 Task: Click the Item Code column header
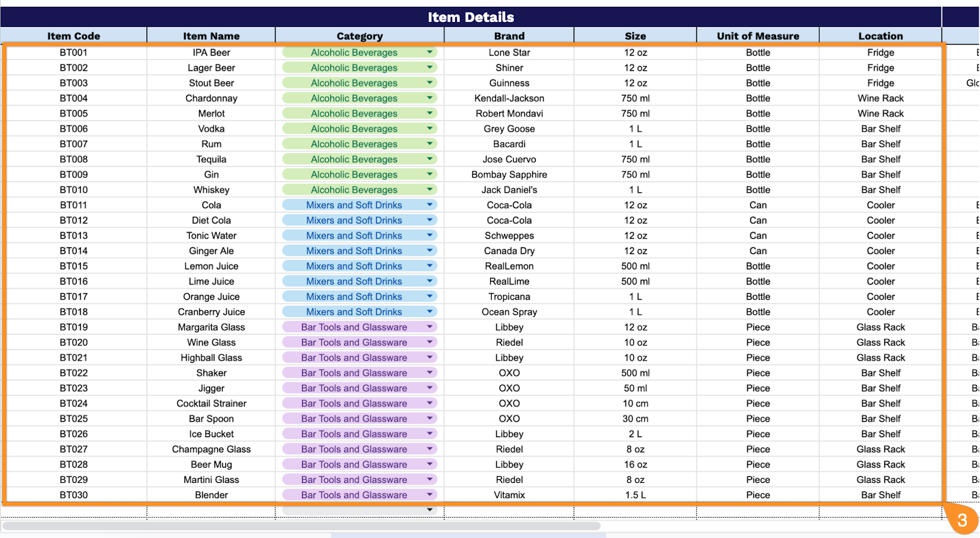coord(73,35)
